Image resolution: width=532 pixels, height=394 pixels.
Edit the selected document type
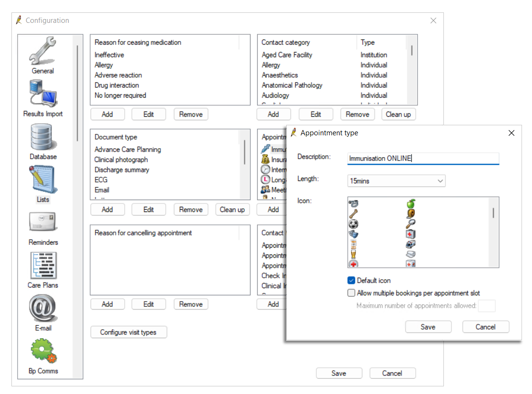coord(149,209)
